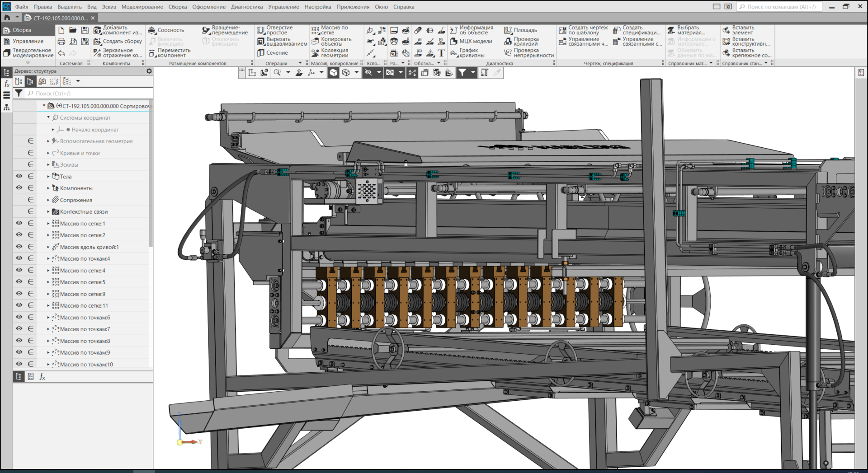Click the Массив по сетке toolbar icon
Screen dimensions: 868x473
(x=316, y=30)
